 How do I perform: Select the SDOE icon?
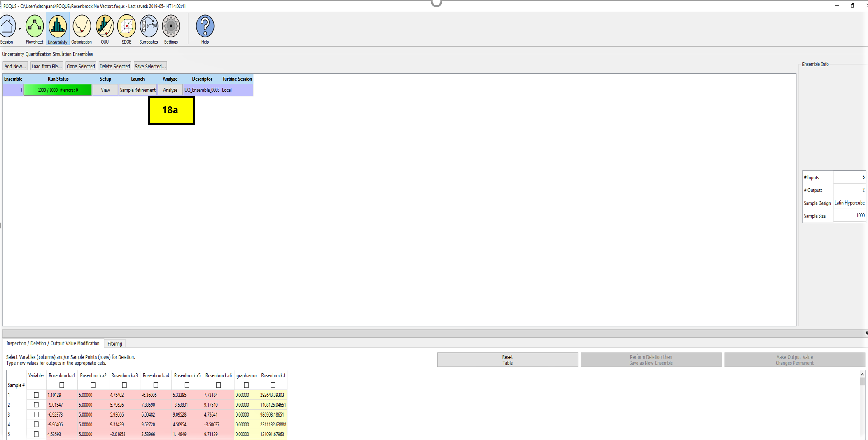[126, 28]
